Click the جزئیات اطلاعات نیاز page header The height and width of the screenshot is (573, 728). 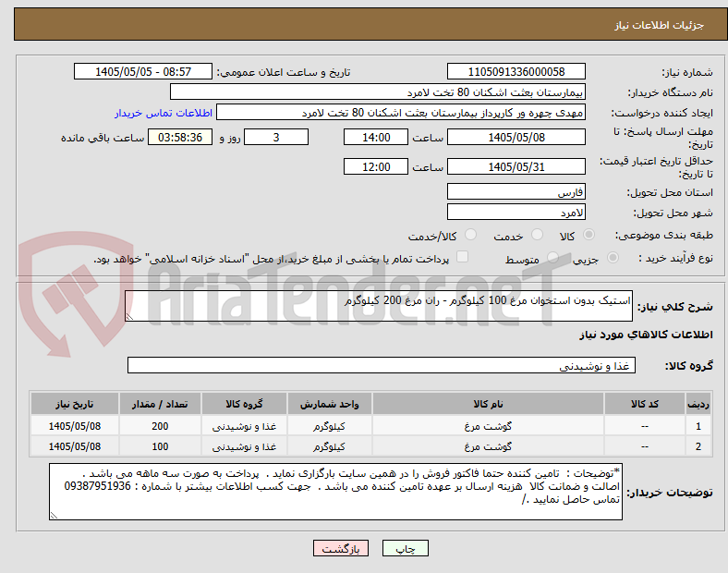pyautogui.click(x=660, y=25)
